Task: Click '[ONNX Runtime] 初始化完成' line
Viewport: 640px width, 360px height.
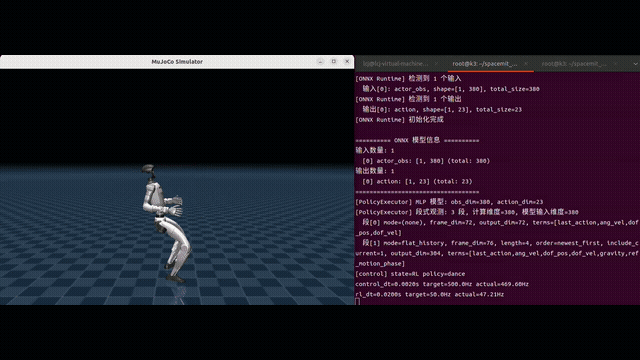Action: tap(399, 120)
